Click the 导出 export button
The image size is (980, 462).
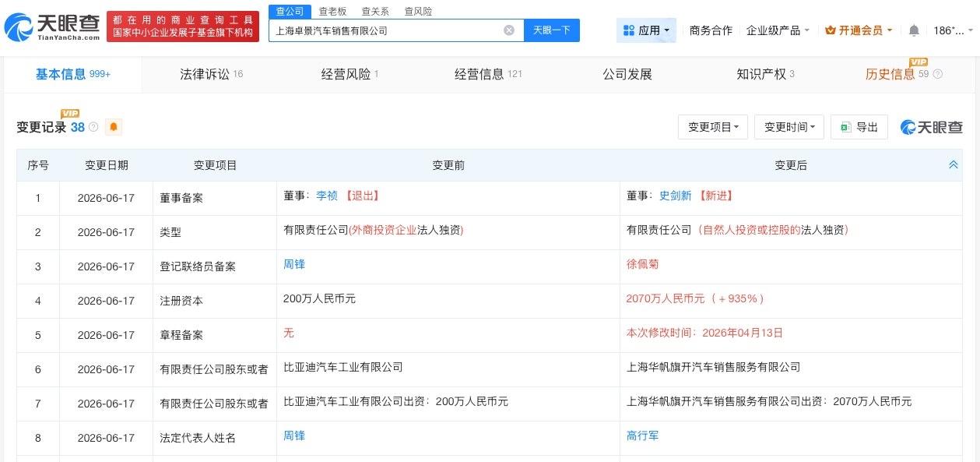[859, 127]
